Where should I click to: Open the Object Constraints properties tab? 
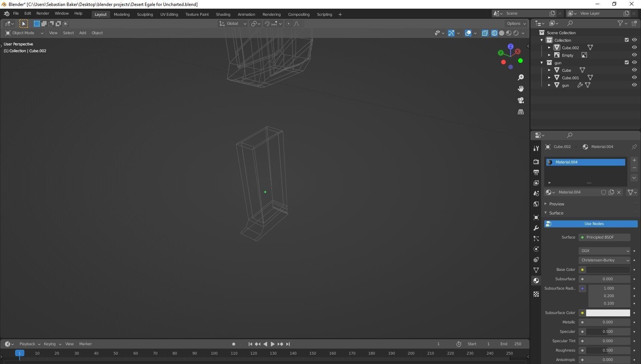(536, 260)
